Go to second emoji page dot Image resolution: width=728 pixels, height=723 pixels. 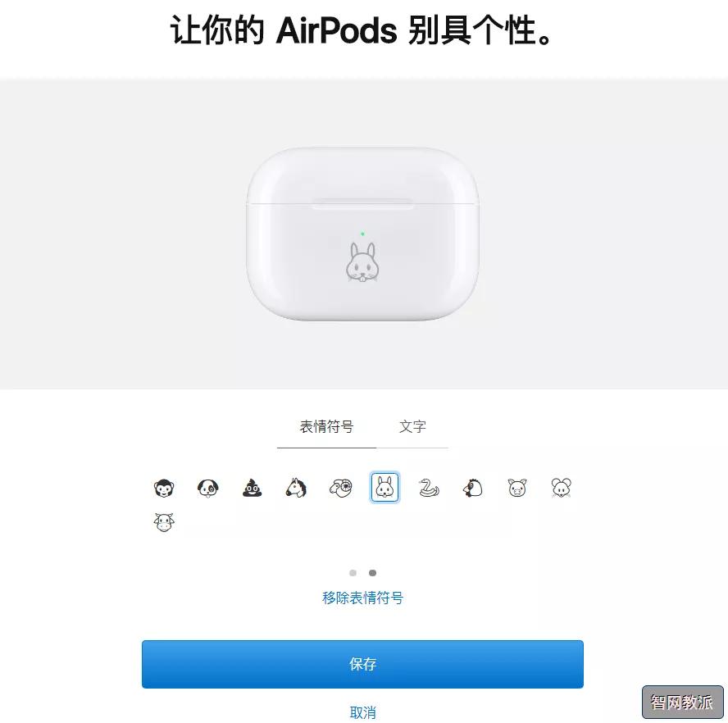372,573
